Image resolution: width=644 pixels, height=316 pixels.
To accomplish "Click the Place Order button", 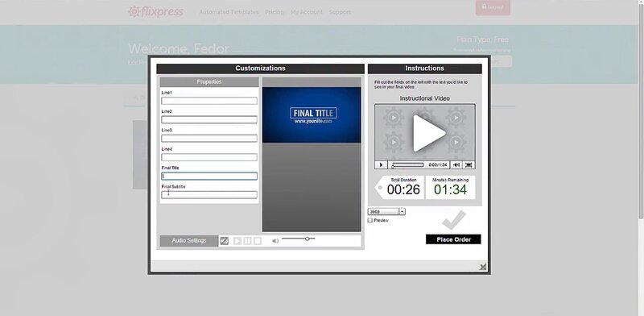I will click(x=453, y=239).
